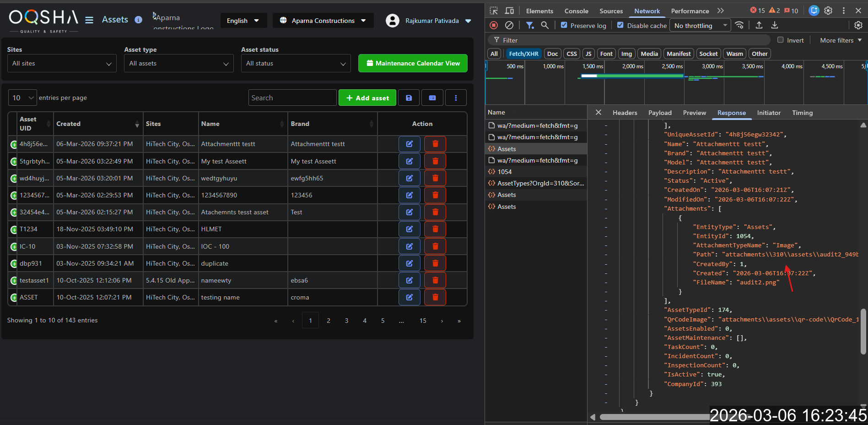Open the English language dropdown
The height and width of the screenshot is (425, 868).
pyautogui.click(x=243, y=21)
